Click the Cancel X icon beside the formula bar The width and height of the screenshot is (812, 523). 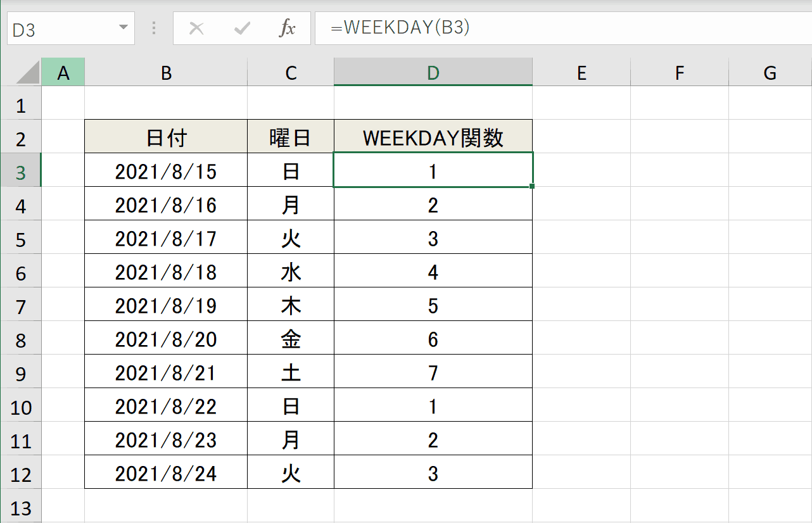coord(197,28)
